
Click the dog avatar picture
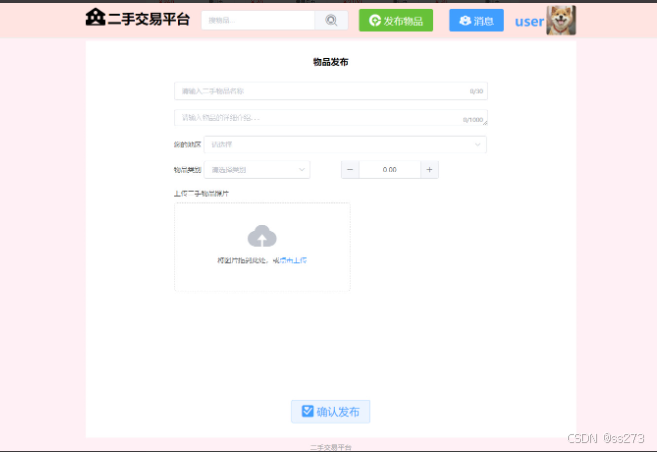(561, 20)
